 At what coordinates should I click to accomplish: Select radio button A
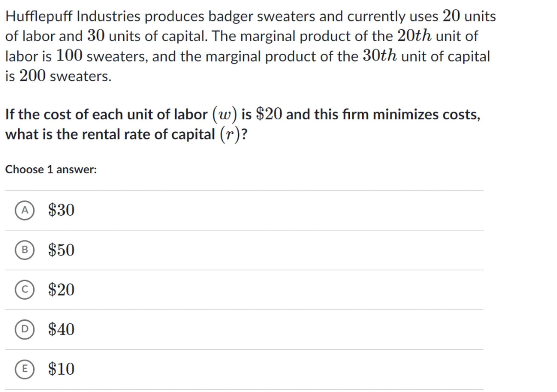pyautogui.click(x=24, y=210)
